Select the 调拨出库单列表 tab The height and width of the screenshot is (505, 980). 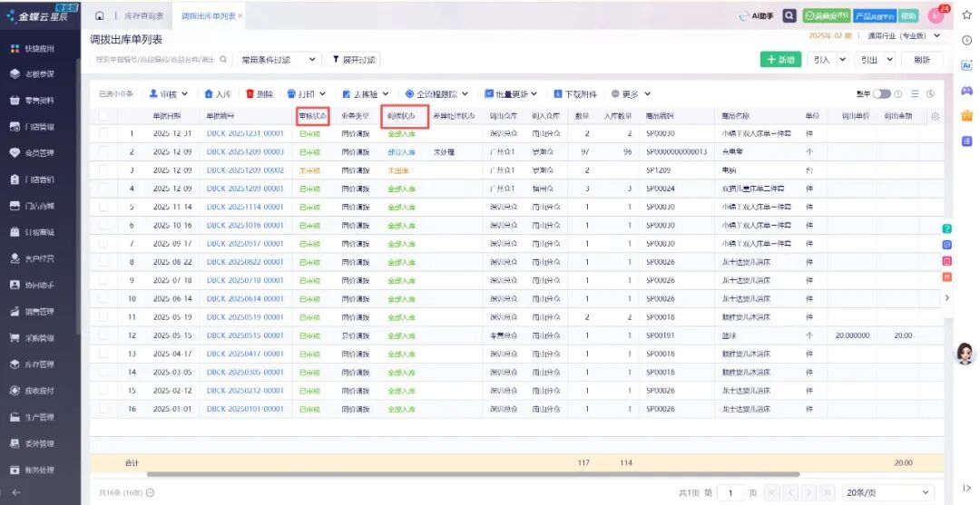click(208, 16)
